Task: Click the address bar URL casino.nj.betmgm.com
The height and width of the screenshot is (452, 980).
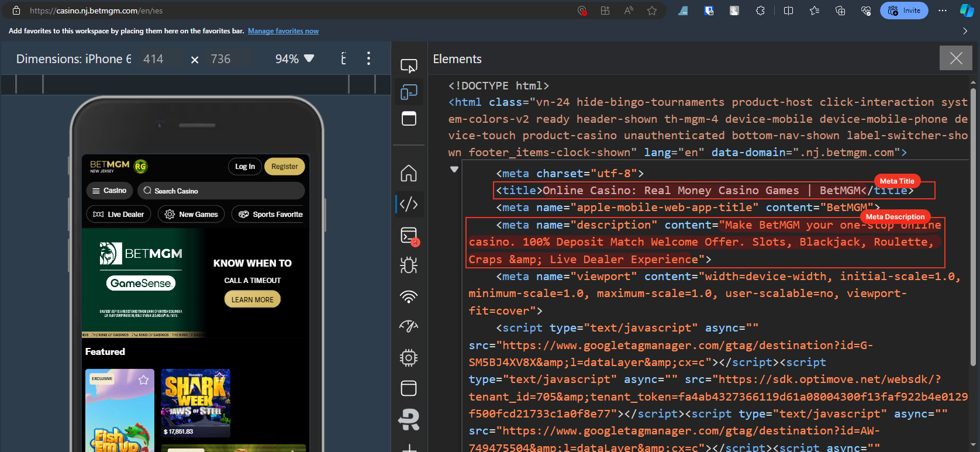Action: 96,11
